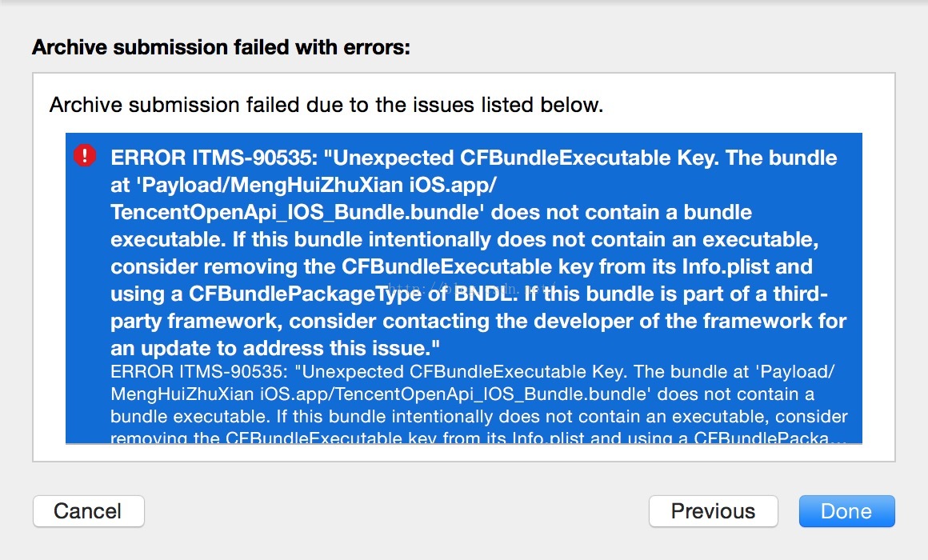This screenshot has height=560, width=928.
Task: Click the 'CFBundlePackageType' phrase in bold error
Action: tap(305, 294)
